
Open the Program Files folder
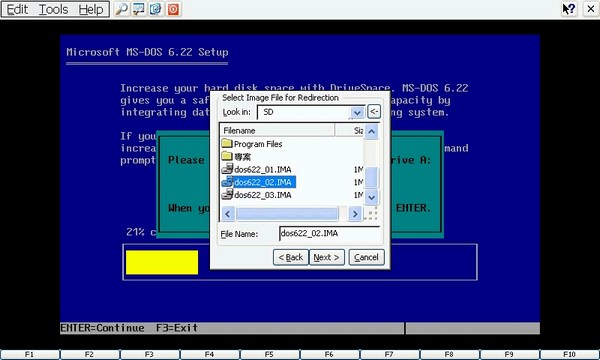tap(258, 144)
